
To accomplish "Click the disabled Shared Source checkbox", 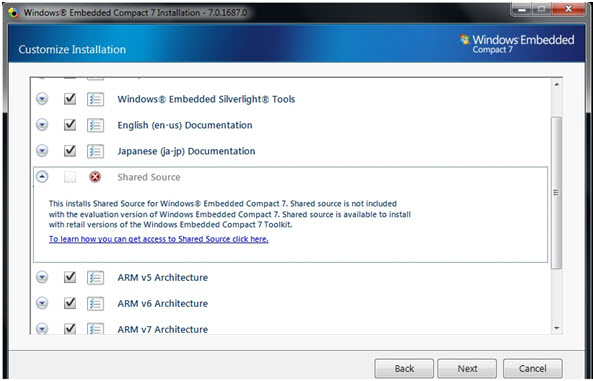I will pyautogui.click(x=70, y=177).
